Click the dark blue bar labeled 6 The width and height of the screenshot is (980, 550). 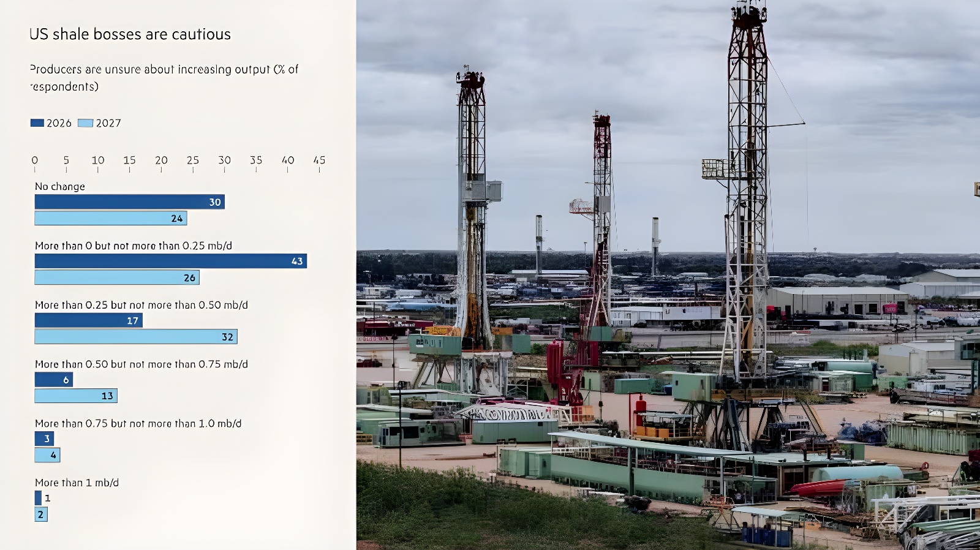coord(53,380)
